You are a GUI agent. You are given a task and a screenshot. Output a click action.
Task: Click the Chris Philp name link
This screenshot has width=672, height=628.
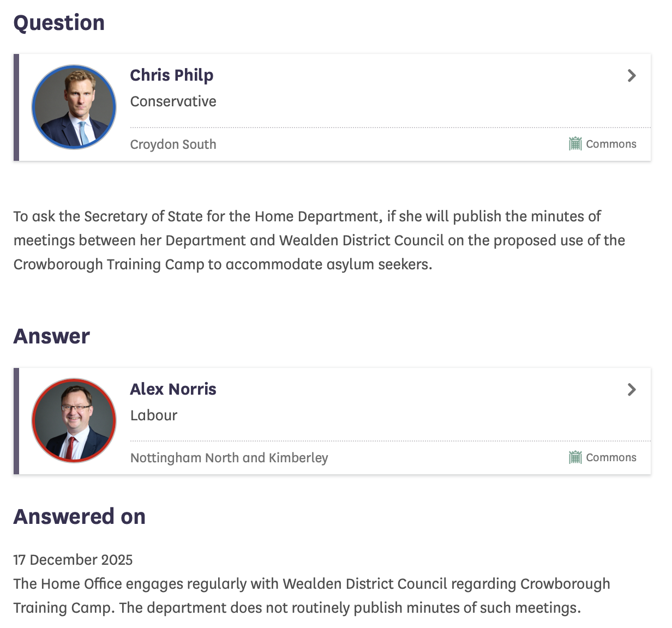click(x=172, y=75)
